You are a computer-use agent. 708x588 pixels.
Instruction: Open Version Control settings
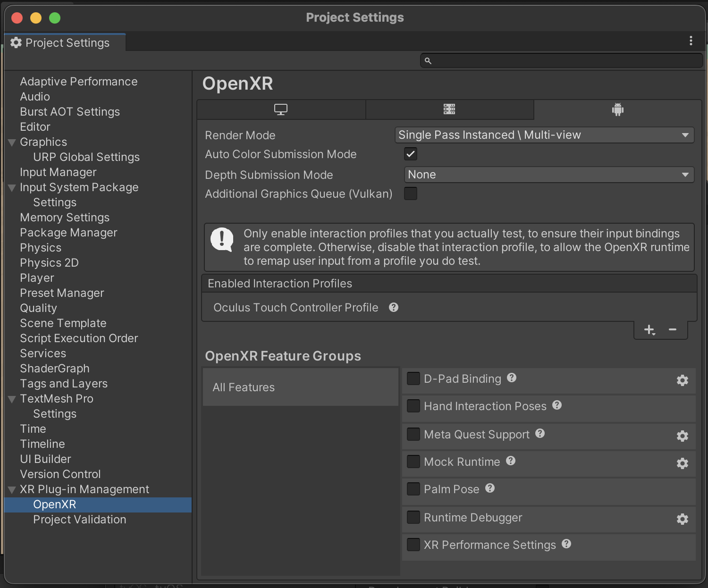point(60,474)
